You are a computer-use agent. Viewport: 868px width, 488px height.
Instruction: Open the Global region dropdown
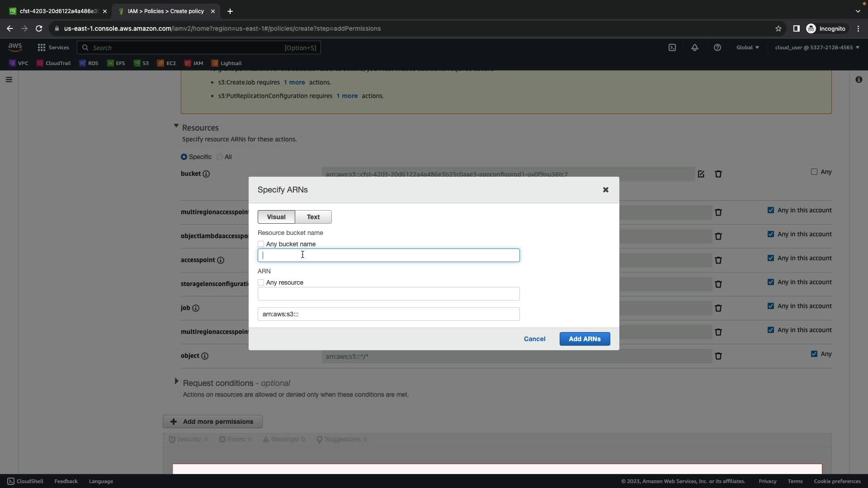tap(747, 47)
